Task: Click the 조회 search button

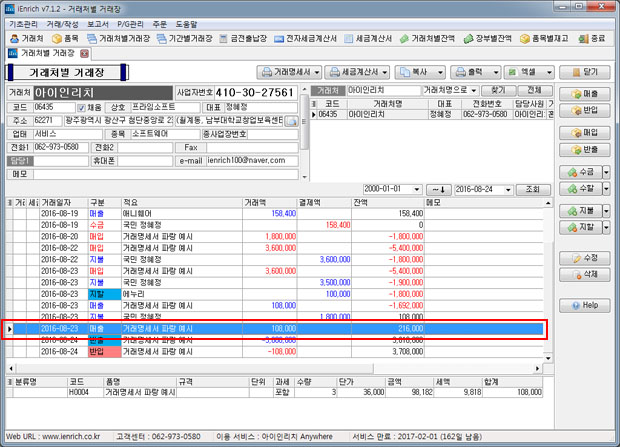Action: tap(533, 188)
